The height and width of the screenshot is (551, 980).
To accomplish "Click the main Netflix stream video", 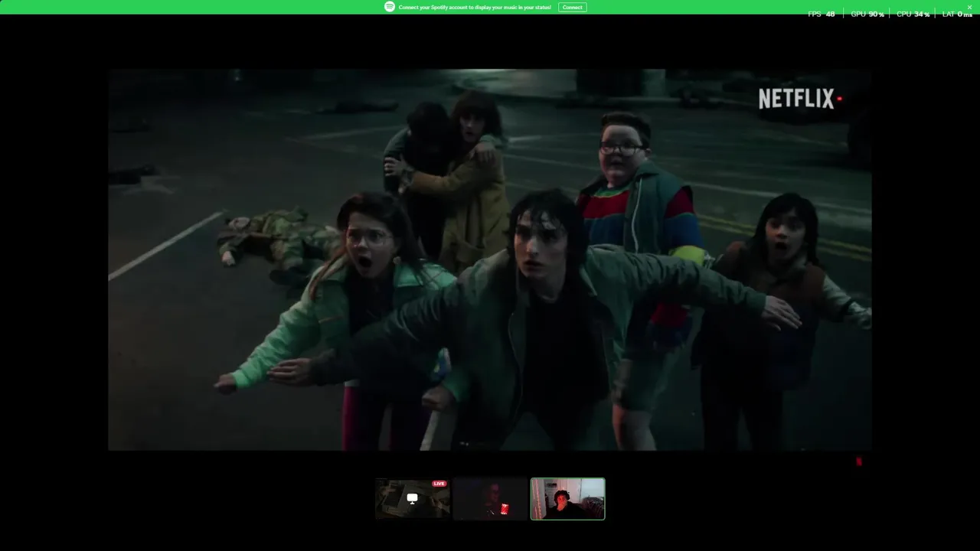I will pyautogui.click(x=489, y=259).
